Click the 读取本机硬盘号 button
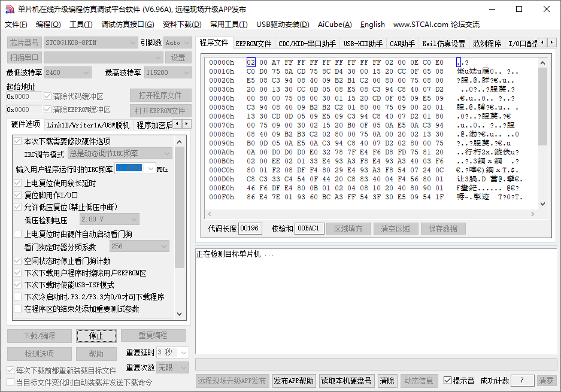The width and height of the screenshot is (561, 392). [x=347, y=381]
